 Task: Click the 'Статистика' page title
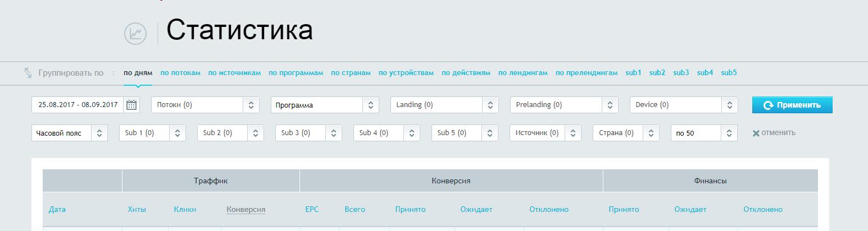[x=239, y=30]
